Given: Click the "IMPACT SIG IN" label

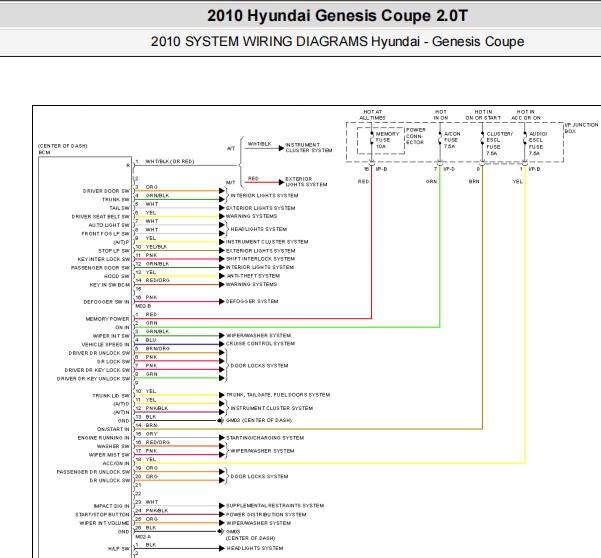Looking at the screenshot, I should coord(112,506).
